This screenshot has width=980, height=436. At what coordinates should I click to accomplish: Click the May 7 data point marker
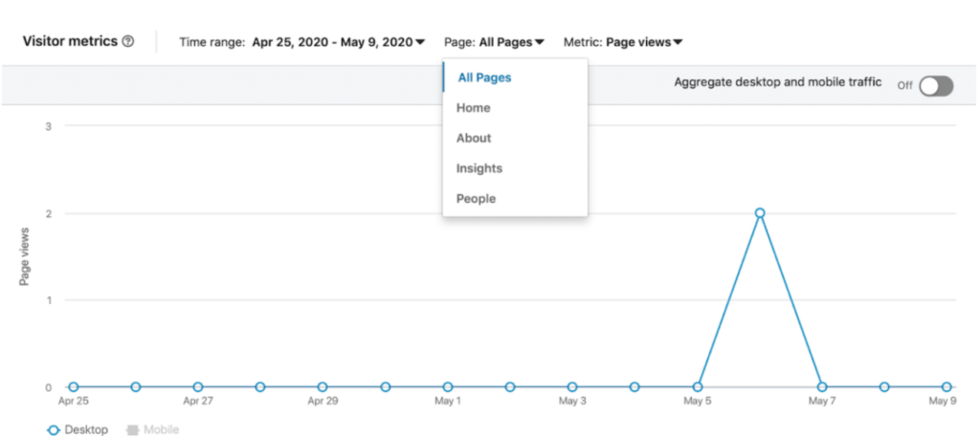[x=822, y=387]
